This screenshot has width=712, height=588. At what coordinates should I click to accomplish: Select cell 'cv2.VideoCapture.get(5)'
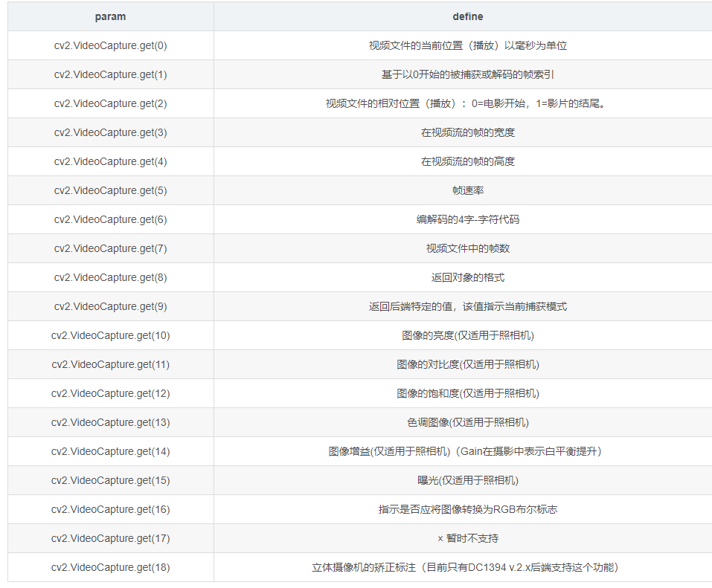(x=110, y=191)
